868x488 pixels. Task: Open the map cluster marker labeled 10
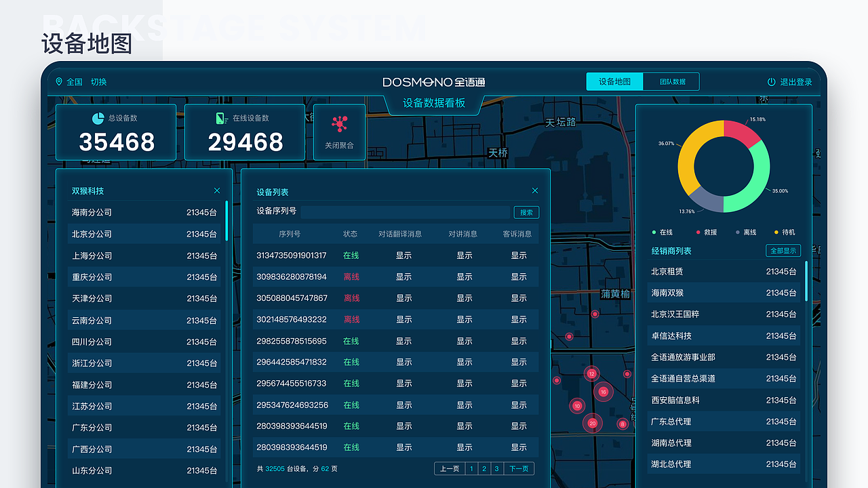(577, 406)
